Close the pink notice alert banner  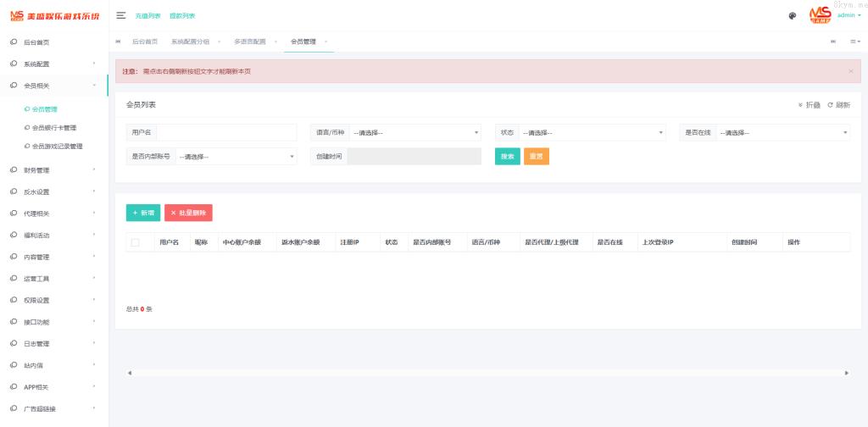tap(850, 71)
